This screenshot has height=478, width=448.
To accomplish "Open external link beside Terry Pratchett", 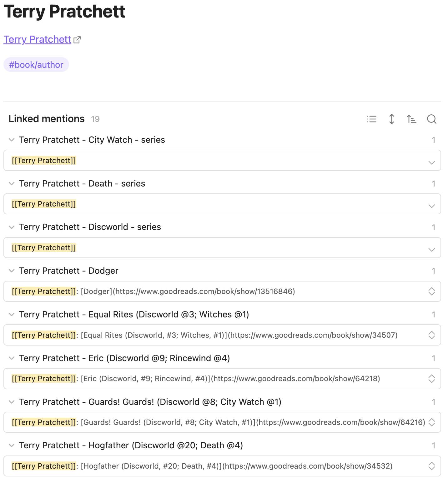I will 77,40.
